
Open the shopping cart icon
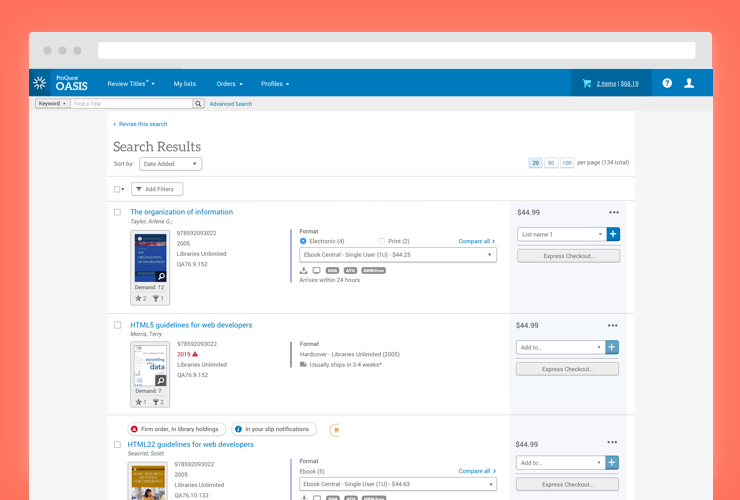click(587, 84)
